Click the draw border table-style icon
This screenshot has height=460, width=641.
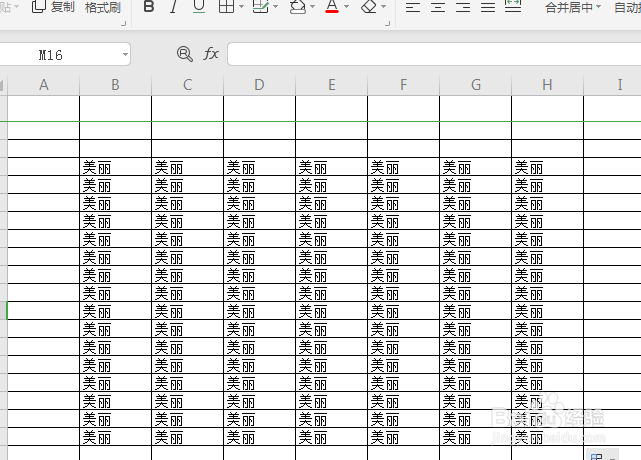(260, 6)
